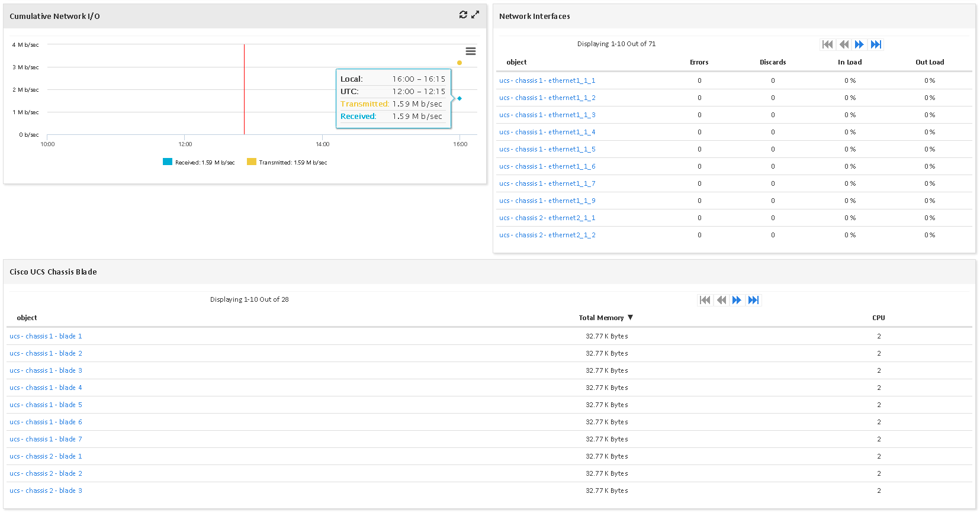Sort Chassis Blade table by CPU column
The height and width of the screenshot is (513, 980).
(x=878, y=318)
